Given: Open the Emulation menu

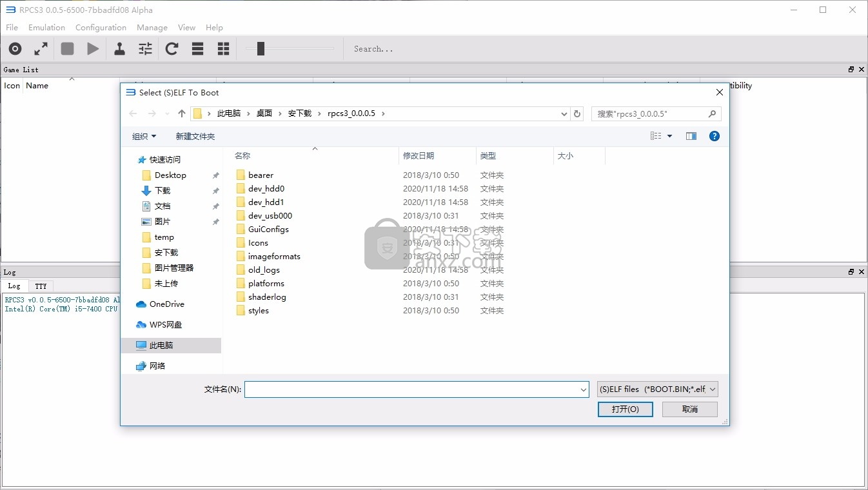Looking at the screenshot, I should pos(46,27).
